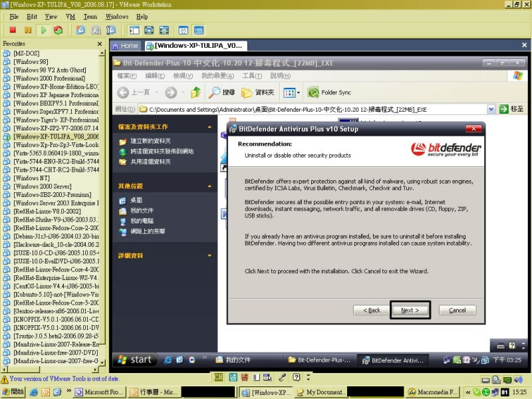The height and width of the screenshot is (399, 532).
Task: Close the Favorites sidebar panel
Action: (100, 43)
